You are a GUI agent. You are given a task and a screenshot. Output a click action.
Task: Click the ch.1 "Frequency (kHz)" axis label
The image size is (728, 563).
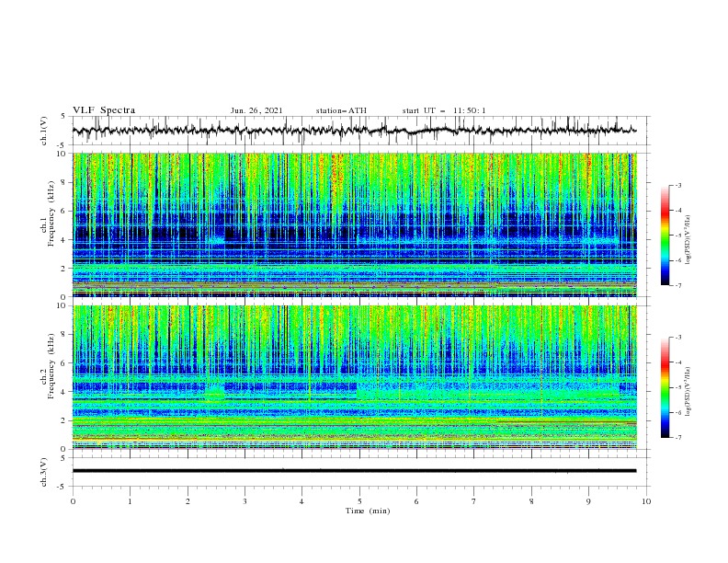[51, 212]
